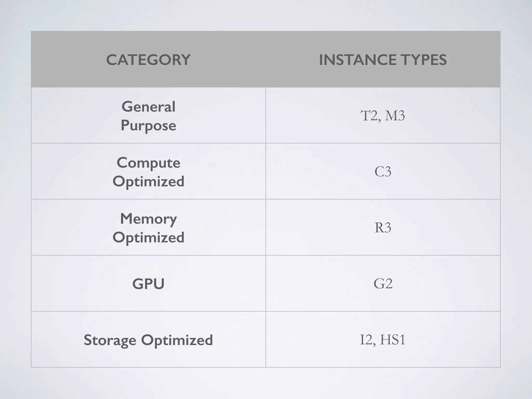Image resolution: width=532 pixels, height=399 pixels.
Task: Click the word Memory in the table
Action: coord(148,219)
